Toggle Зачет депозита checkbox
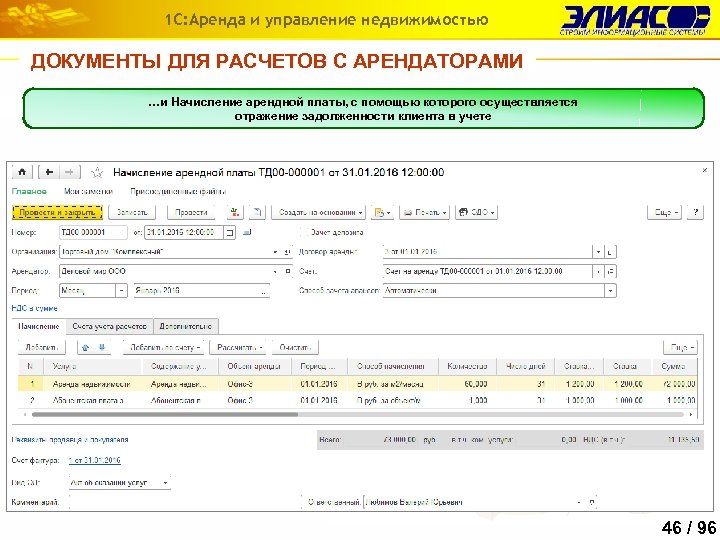Image resolution: width=720 pixels, height=540 pixels. tap(304, 232)
